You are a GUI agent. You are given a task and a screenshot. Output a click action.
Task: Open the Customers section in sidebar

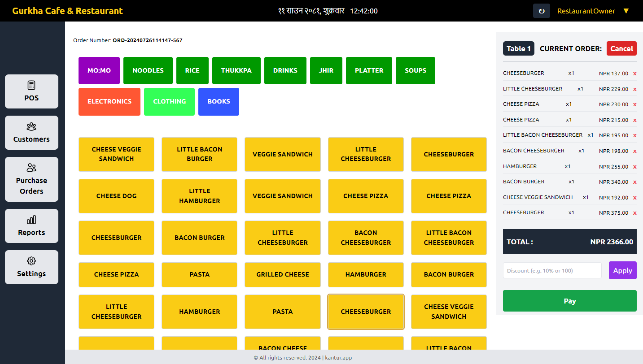(31, 133)
